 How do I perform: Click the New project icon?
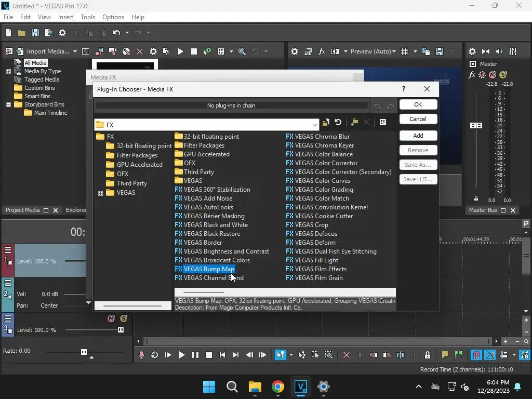(8, 33)
